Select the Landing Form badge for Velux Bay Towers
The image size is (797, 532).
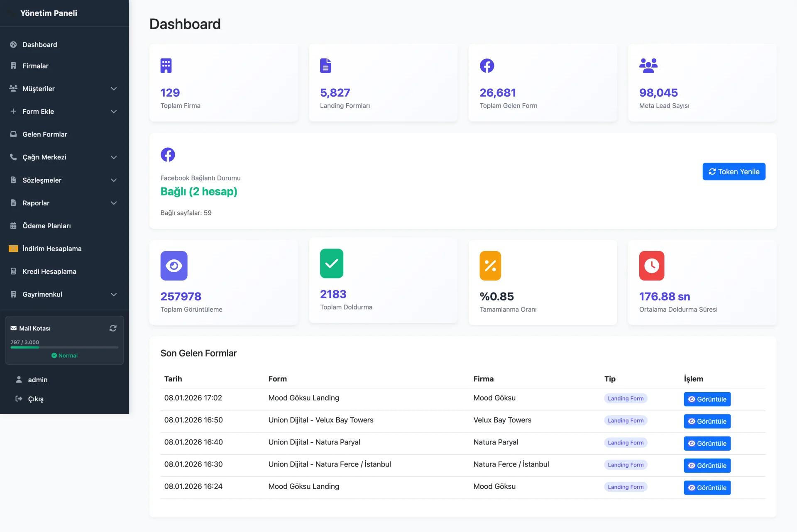625,420
